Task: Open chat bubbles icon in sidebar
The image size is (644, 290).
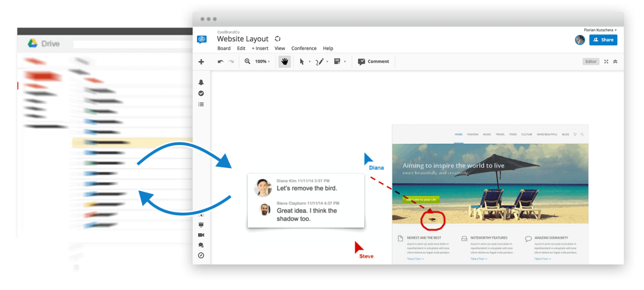Action: tap(201, 245)
